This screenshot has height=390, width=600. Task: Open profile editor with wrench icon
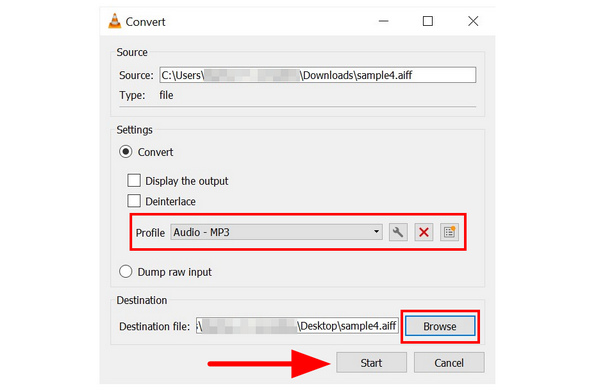(398, 232)
